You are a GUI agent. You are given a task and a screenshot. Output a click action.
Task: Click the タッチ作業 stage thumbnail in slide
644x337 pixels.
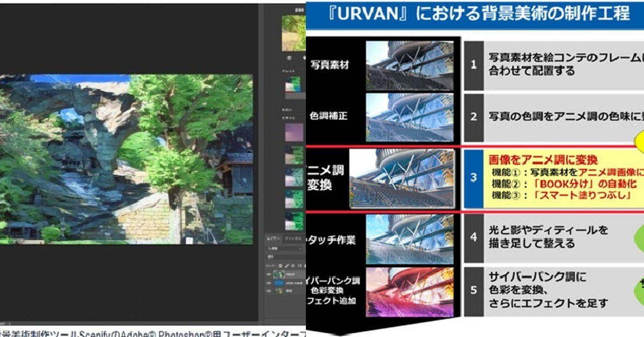409,239
